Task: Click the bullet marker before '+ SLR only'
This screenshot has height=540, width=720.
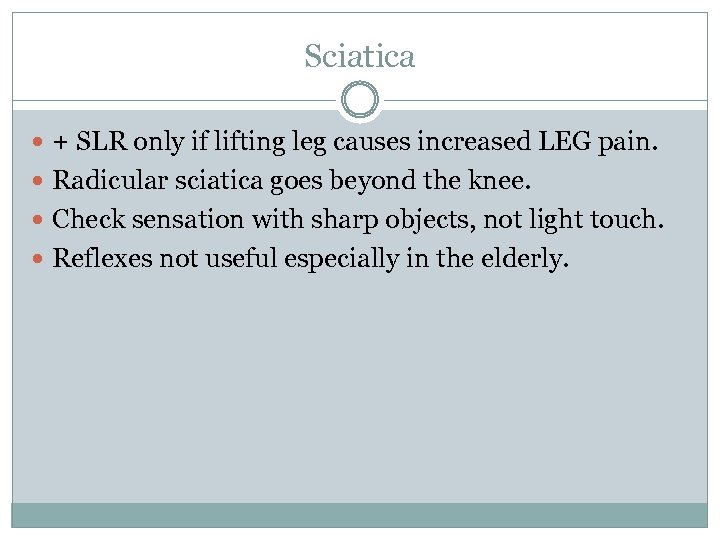Action: click(38, 143)
